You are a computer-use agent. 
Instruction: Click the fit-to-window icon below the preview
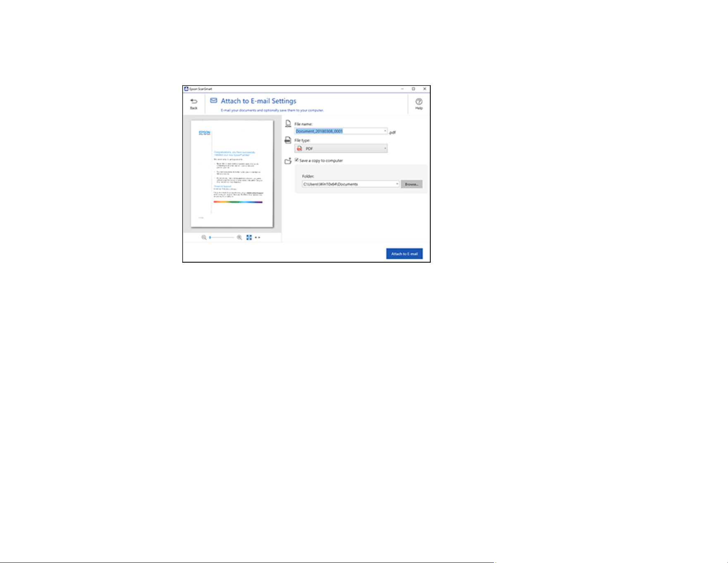pos(249,237)
